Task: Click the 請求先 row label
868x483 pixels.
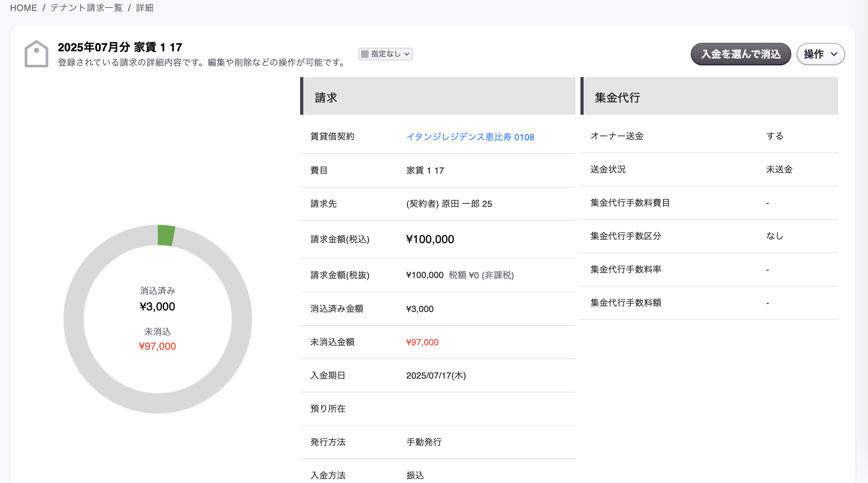Action: click(323, 203)
